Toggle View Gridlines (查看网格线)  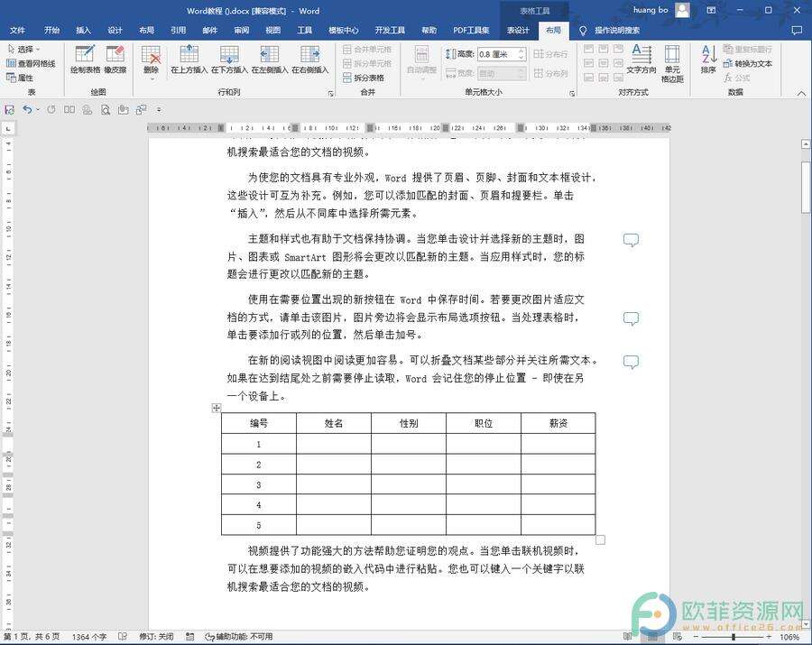point(31,64)
